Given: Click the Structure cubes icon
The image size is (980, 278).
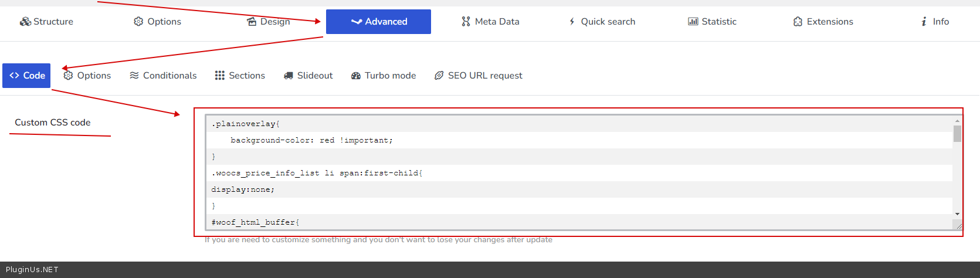Looking at the screenshot, I should (25, 22).
